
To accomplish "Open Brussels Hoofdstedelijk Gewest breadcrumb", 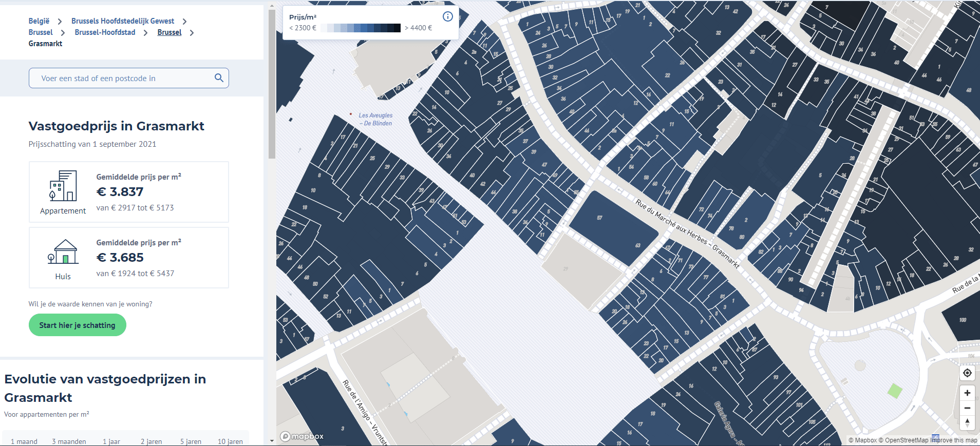I will pos(123,21).
